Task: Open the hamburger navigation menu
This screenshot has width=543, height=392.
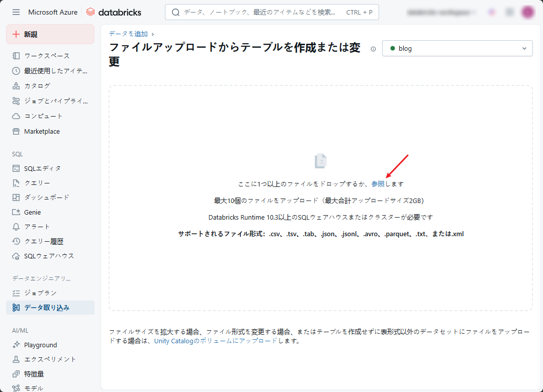Action: [16, 12]
